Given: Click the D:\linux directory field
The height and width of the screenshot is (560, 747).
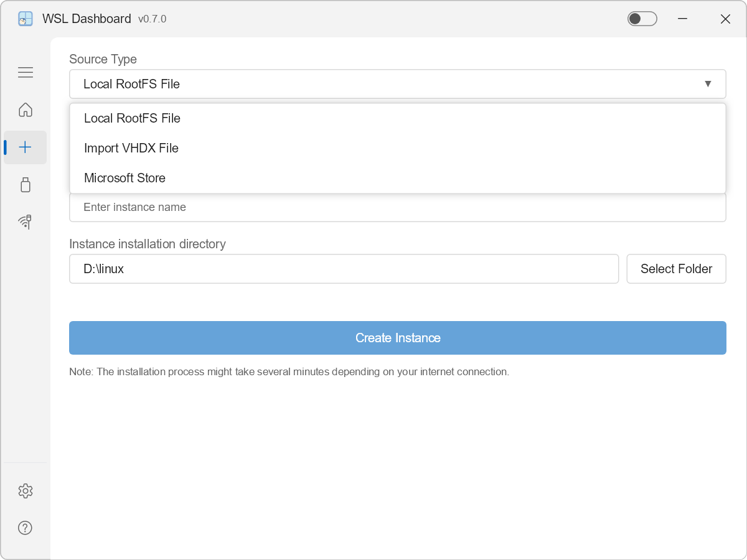Looking at the screenshot, I should (x=344, y=269).
